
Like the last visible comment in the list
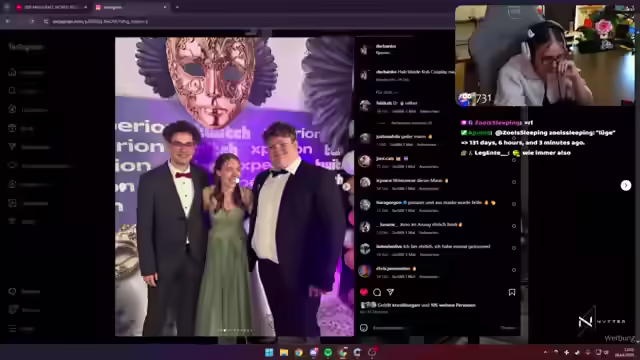click(514, 270)
